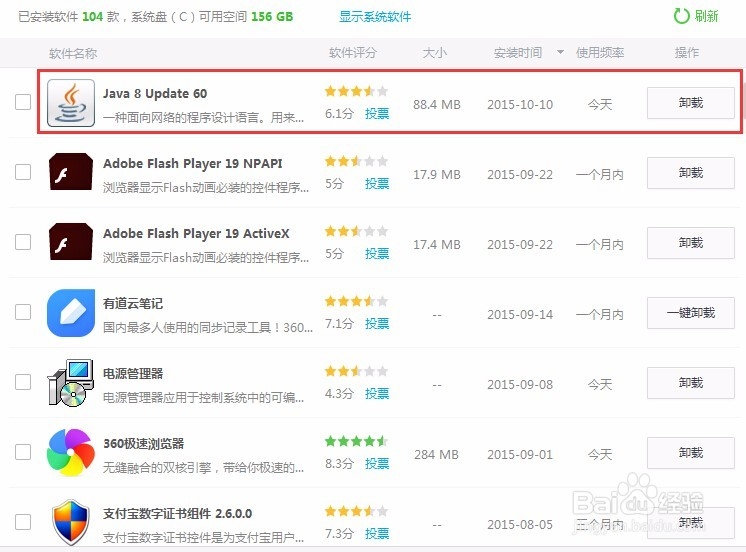Sort by 大小 column header
This screenshot has width=746, height=552.
coord(435,52)
